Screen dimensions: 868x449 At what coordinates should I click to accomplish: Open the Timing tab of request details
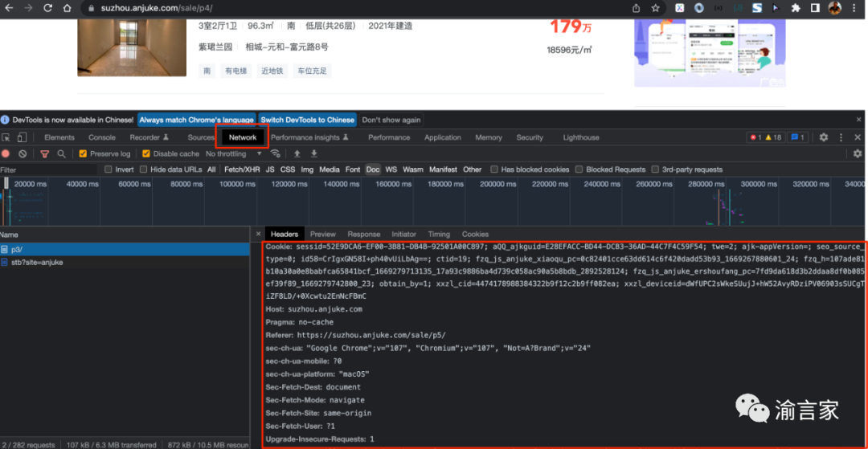439,235
